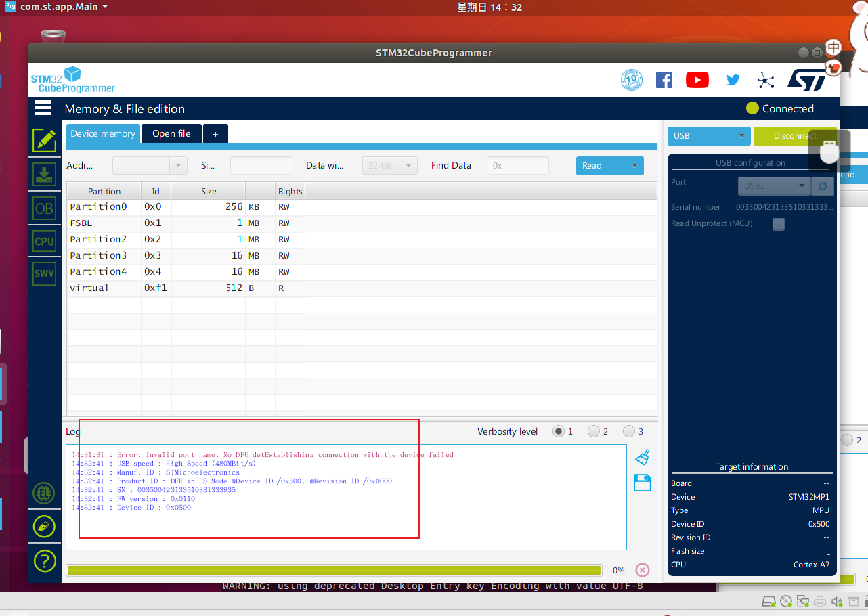
Task: Click the ST logo in header
Action: tap(806, 80)
